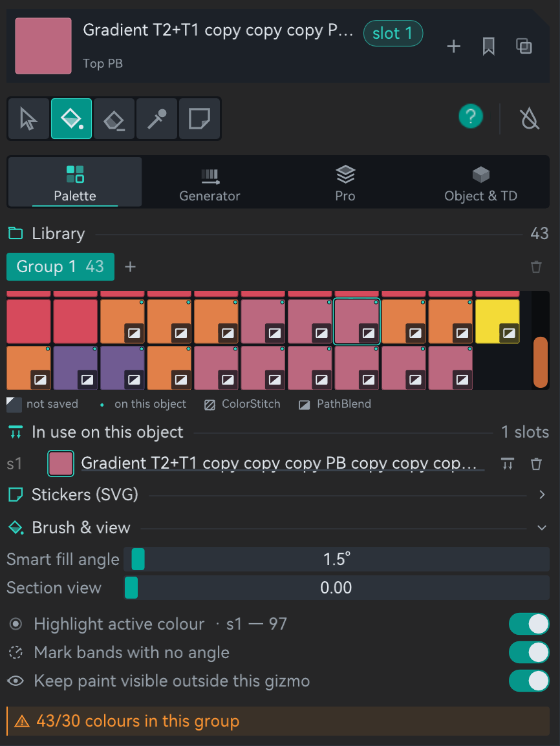Screen dimensions: 560x746
Task: Toggle Mark bands with no angle switch
Action: tap(529, 653)
